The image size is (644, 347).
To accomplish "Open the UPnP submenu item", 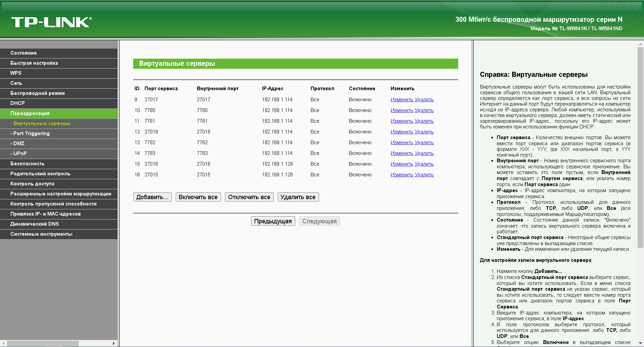I will (x=59, y=154).
